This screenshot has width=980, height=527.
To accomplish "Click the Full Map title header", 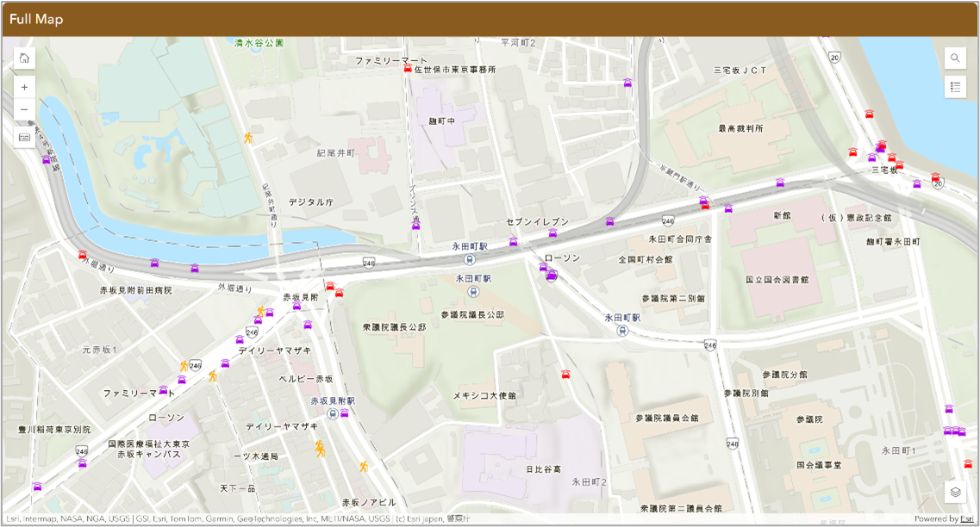I will pos(36,19).
